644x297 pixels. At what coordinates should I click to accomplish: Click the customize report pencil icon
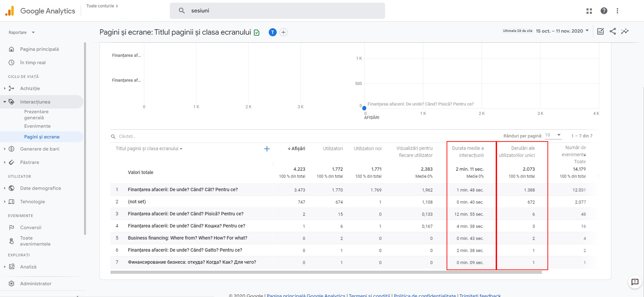600,31
